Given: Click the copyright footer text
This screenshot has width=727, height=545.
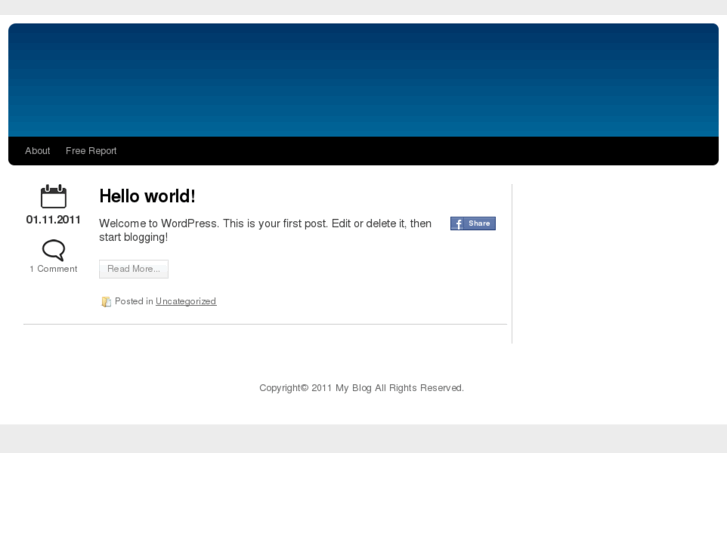Looking at the screenshot, I should coord(362,388).
